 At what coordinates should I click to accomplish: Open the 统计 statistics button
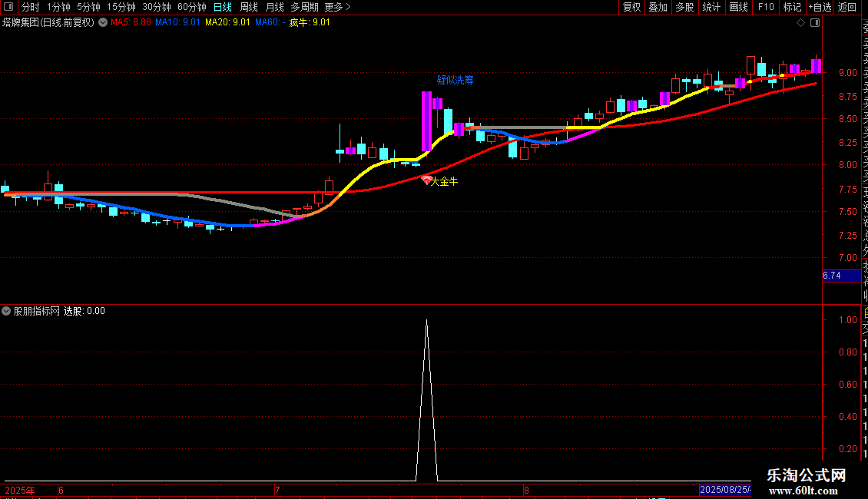[x=711, y=7]
